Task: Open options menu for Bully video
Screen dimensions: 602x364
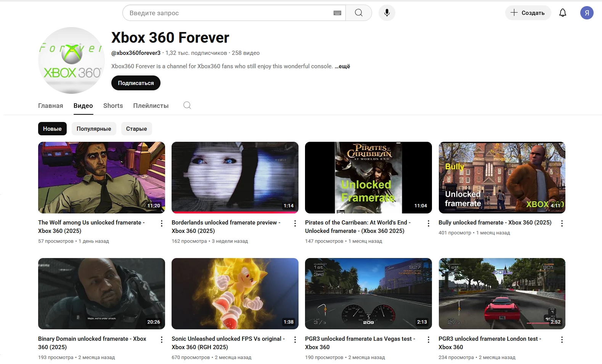Action: pos(562,223)
